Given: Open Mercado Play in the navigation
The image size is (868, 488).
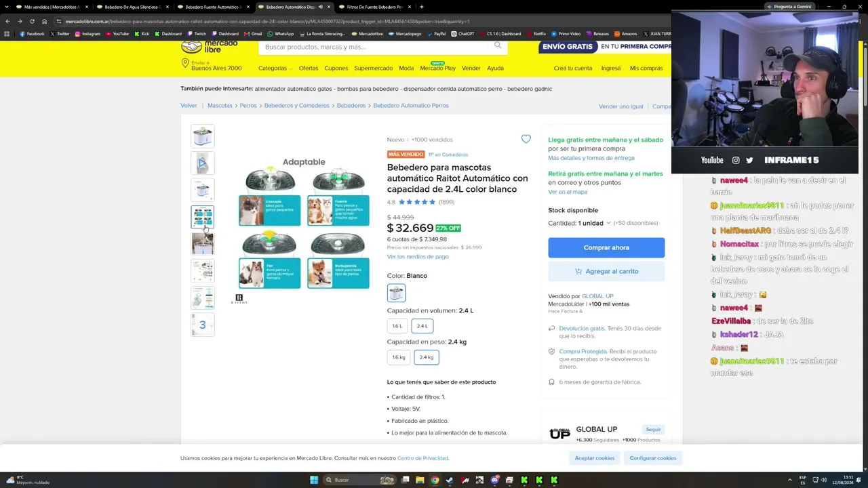Looking at the screenshot, I should tap(437, 68).
